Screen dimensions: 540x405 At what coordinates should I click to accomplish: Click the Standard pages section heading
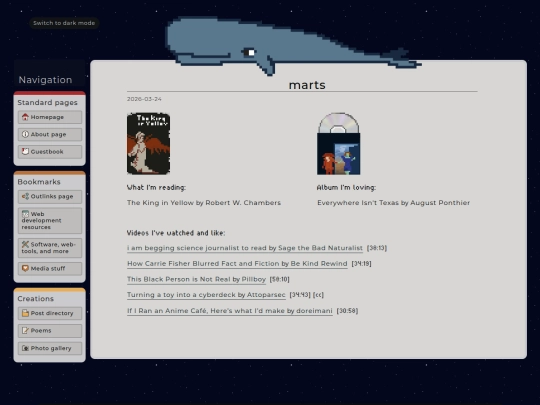click(x=48, y=103)
